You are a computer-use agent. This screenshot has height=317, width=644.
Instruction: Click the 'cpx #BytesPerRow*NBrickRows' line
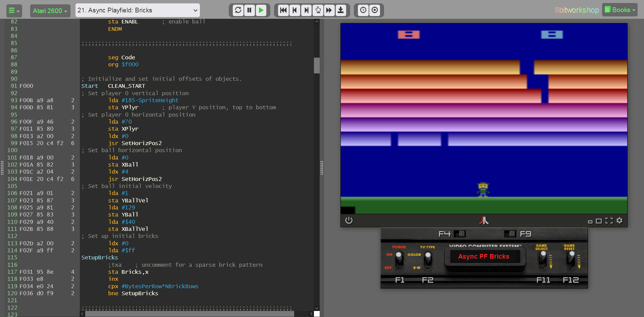click(x=153, y=286)
